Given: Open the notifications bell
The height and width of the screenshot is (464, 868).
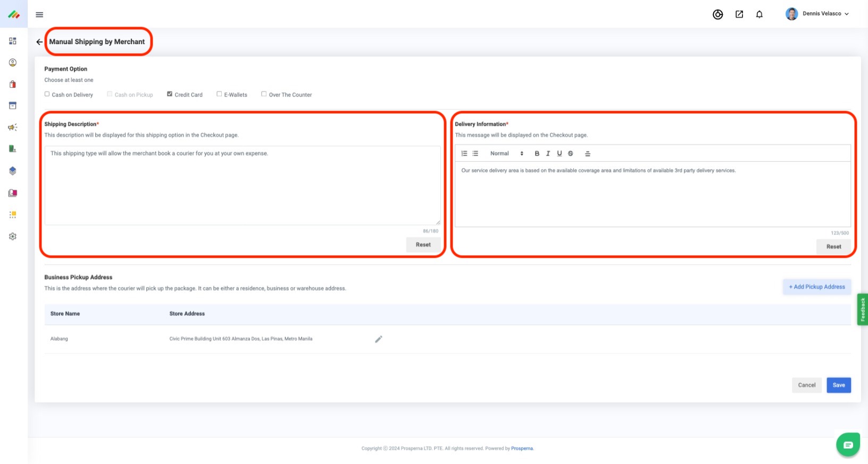Looking at the screenshot, I should coord(759,14).
